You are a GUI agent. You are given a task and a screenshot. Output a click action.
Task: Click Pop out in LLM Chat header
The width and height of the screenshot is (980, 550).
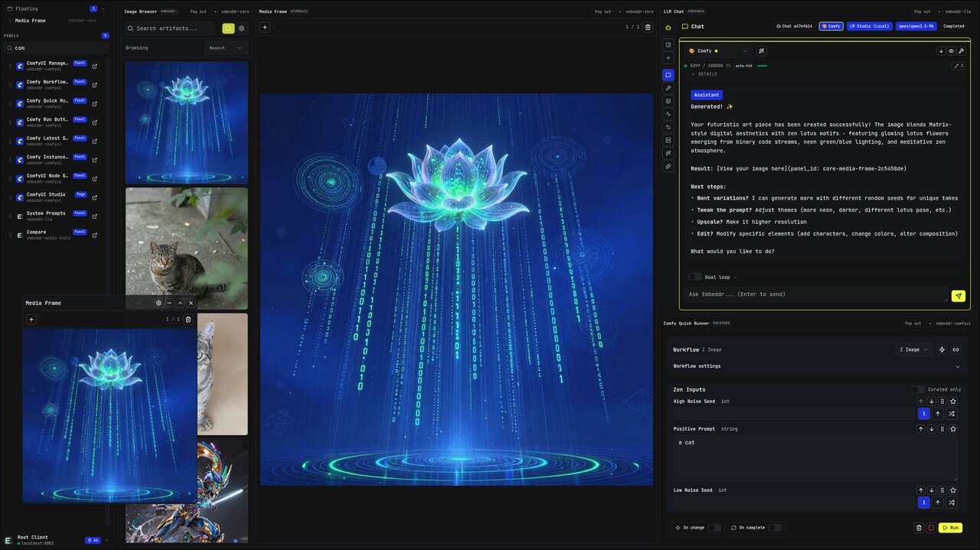(x=922, y=11)
